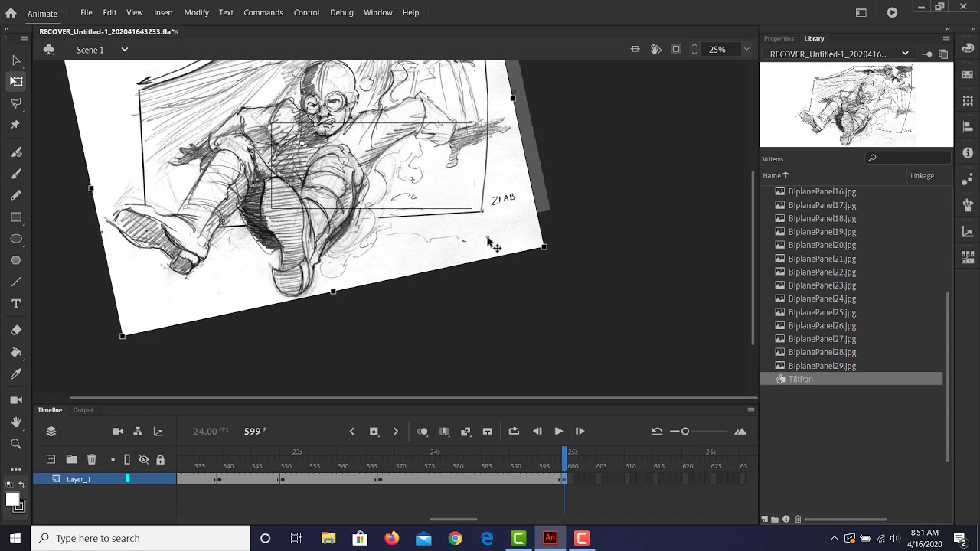Click the fill color swatch
This screenshot has height=551, width=980.
[12, 500]
